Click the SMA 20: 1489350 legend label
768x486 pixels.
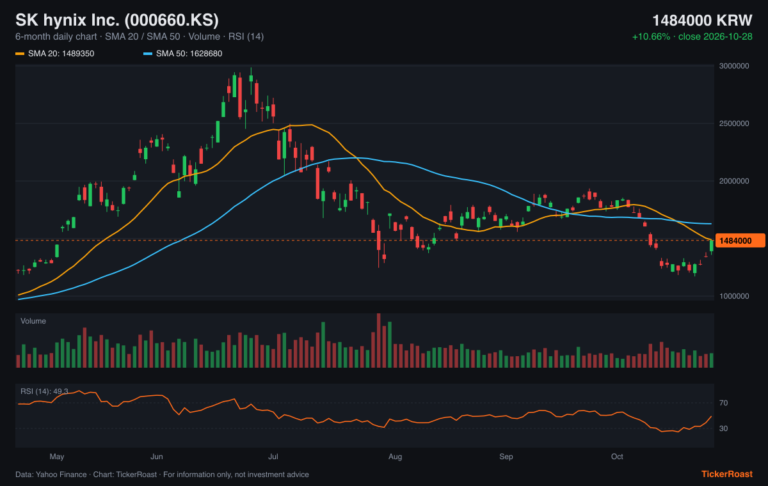(61, 53)
